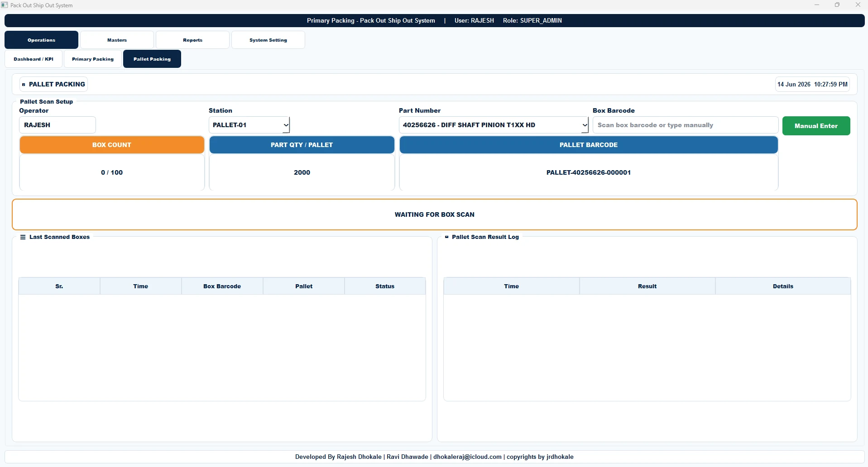Switch to the Operations tab
This screenshot has width=868, height=467.
(41, 40)
